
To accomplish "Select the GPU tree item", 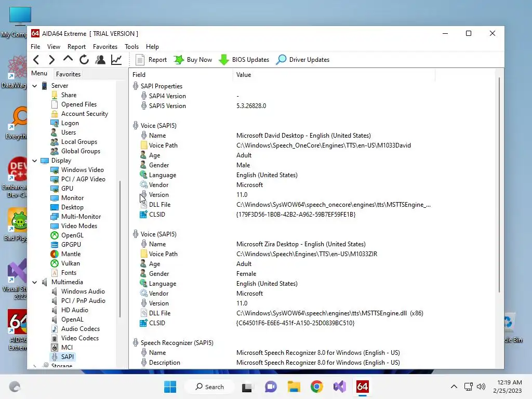I will (67, 188).
